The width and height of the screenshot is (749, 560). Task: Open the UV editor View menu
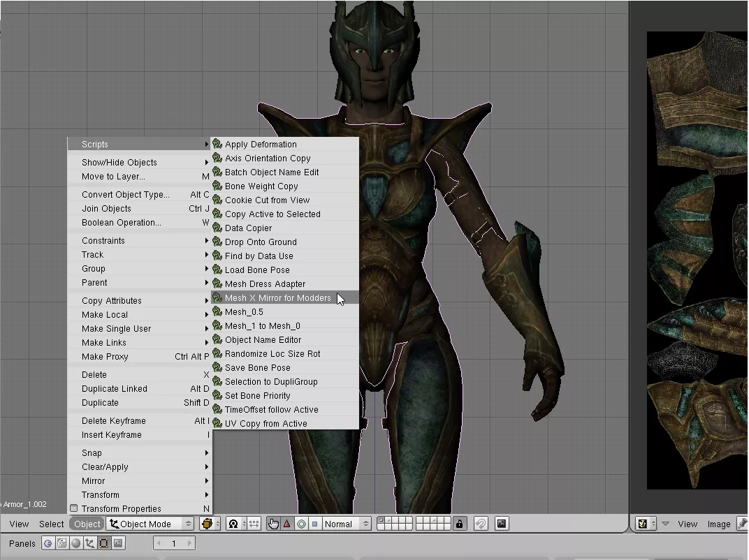(688, 524)
